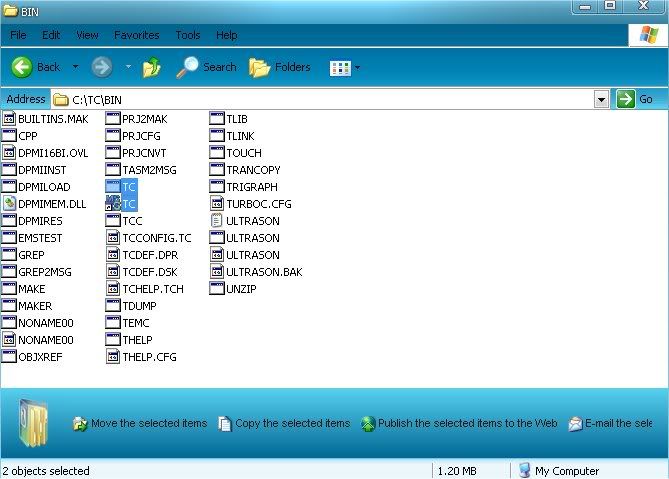Select the ULTRASON.BAK file icon
Image resolution: width=669 pixels, height=479 pixels.
click(217, 272)
